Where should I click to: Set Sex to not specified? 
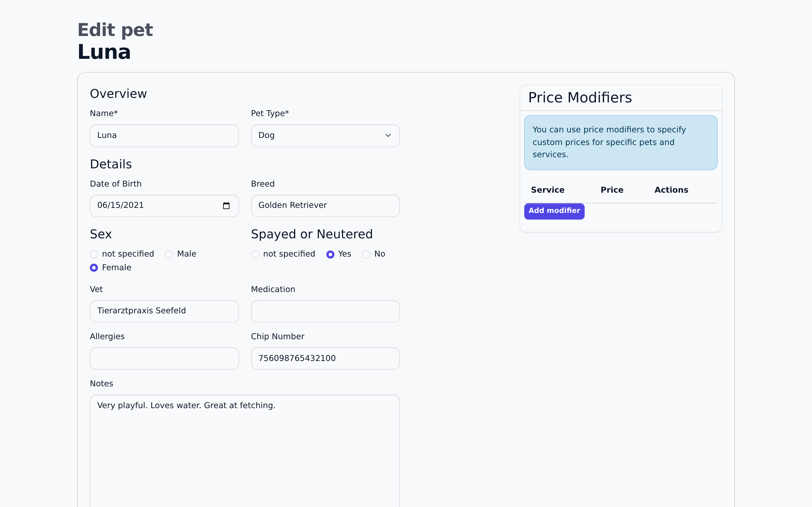94,255
